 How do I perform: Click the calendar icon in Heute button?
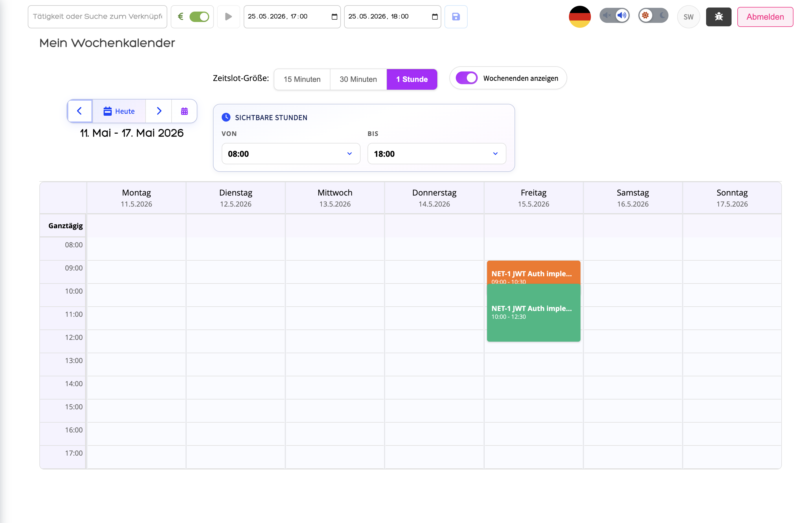click(107, 111)
